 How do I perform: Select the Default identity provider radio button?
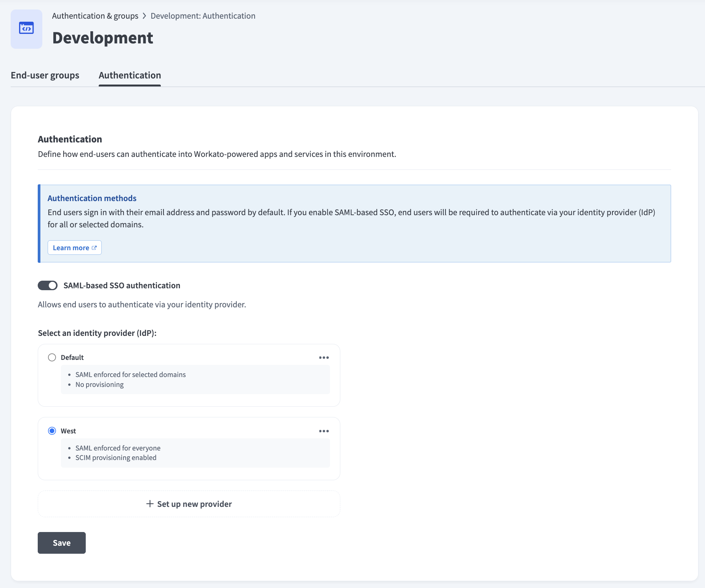click(x=52, y=358)
